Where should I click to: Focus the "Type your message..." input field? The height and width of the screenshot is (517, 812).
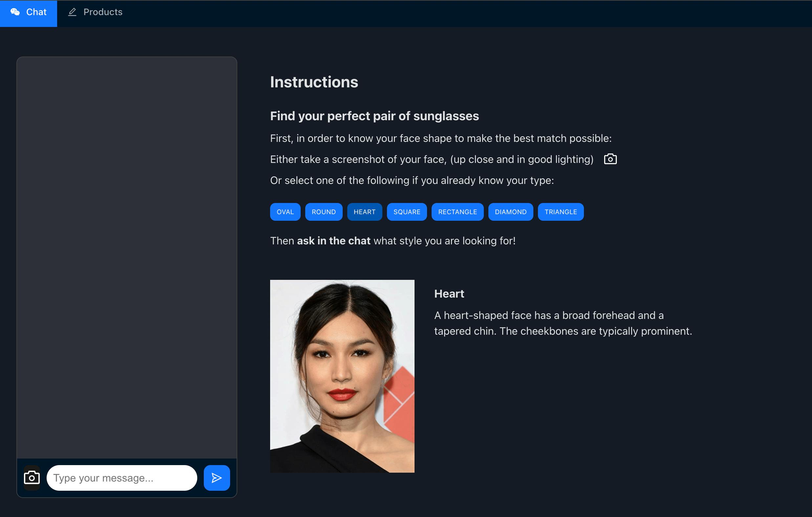coord(121,478)
